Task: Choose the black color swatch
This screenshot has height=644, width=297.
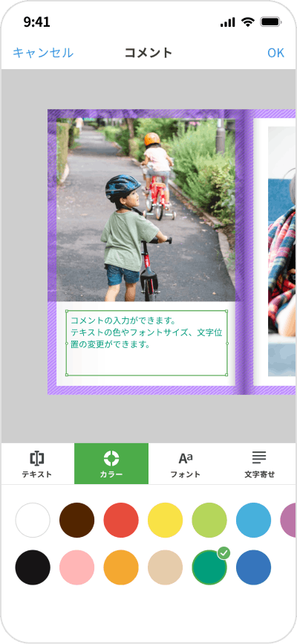Action: pos(33,567)
